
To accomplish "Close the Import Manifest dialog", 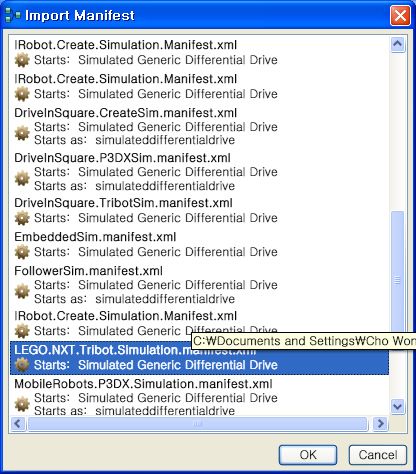I will tap(400, 16).
